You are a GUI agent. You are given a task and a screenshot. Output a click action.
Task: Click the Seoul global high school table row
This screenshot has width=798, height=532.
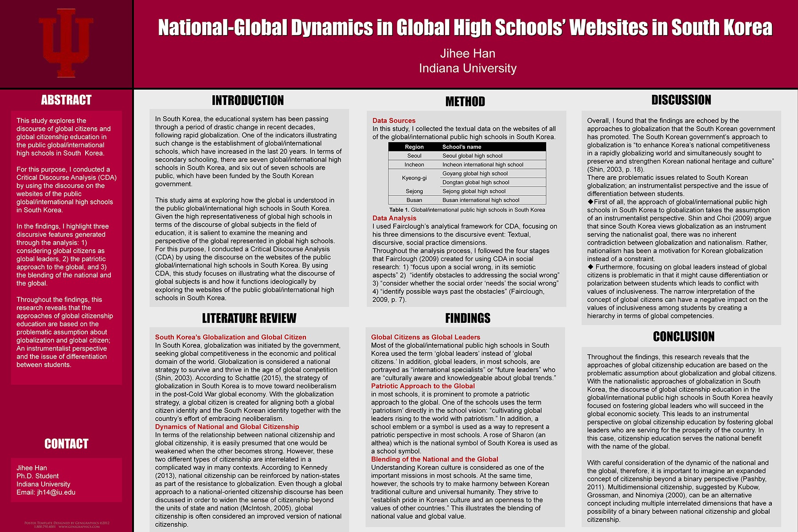point(472,156)
